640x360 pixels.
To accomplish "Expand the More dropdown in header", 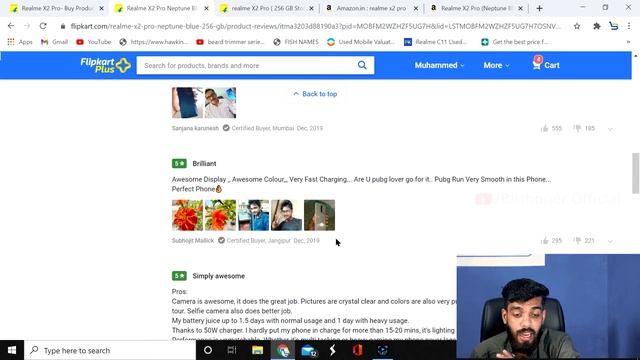I will [496, 65].
